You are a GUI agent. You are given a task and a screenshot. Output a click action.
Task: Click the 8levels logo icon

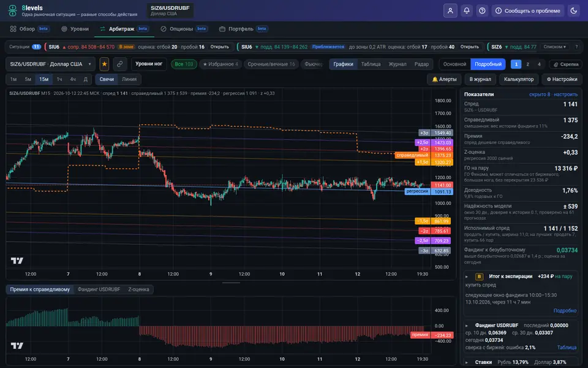[13, 10]
